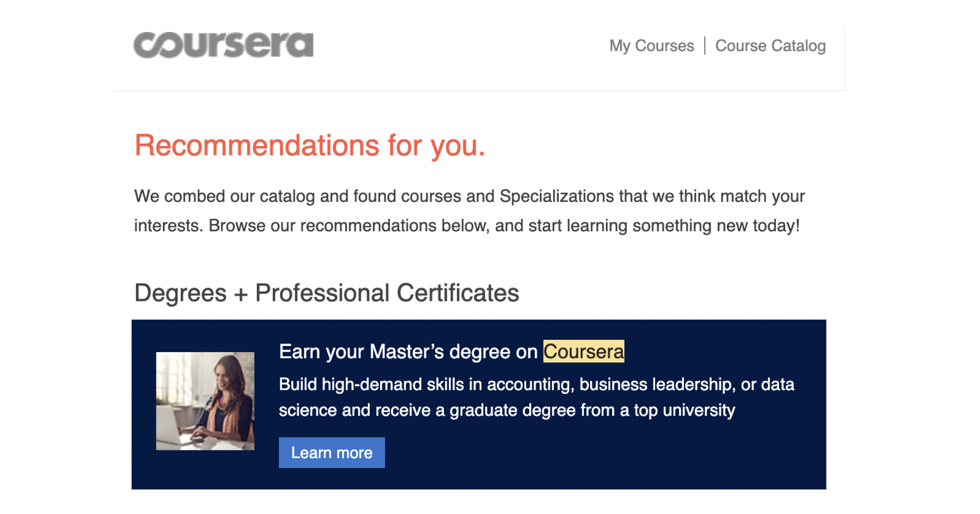Click the word 'interests' in intro paragraph
The width and height of the screenshot is (980, 514).
pos(168,226)
